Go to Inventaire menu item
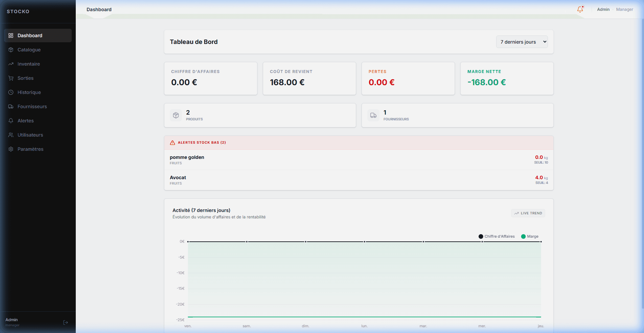This screenshot has width=644, height=333. (38, 64)
